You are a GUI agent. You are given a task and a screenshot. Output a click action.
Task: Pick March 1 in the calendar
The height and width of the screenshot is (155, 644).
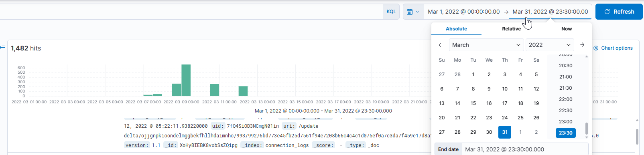(x=473, y=74)
